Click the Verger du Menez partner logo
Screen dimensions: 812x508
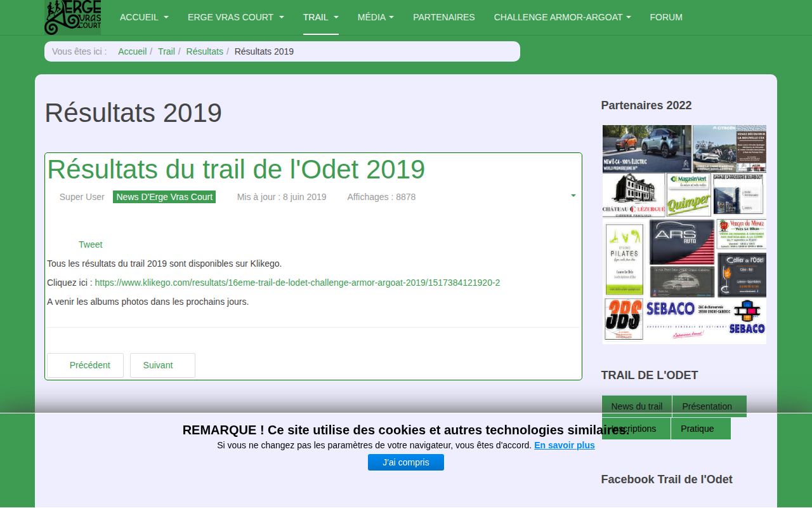741,234
